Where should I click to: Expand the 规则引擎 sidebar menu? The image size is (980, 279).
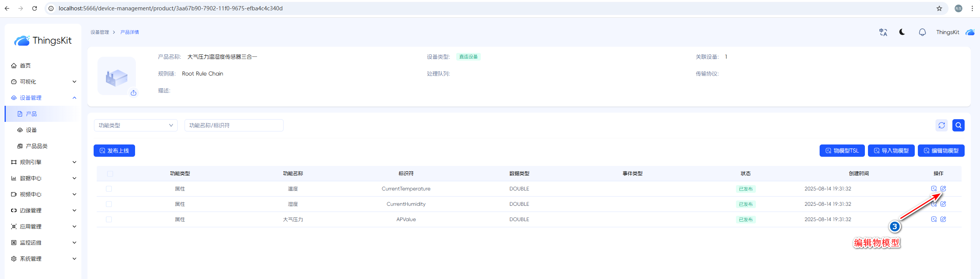point(43,162)
